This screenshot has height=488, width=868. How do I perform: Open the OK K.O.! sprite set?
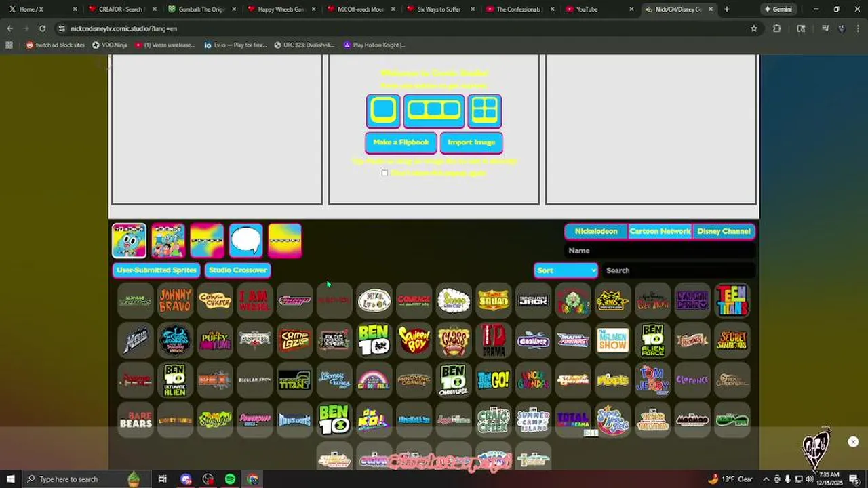click(x=374, y=420)
